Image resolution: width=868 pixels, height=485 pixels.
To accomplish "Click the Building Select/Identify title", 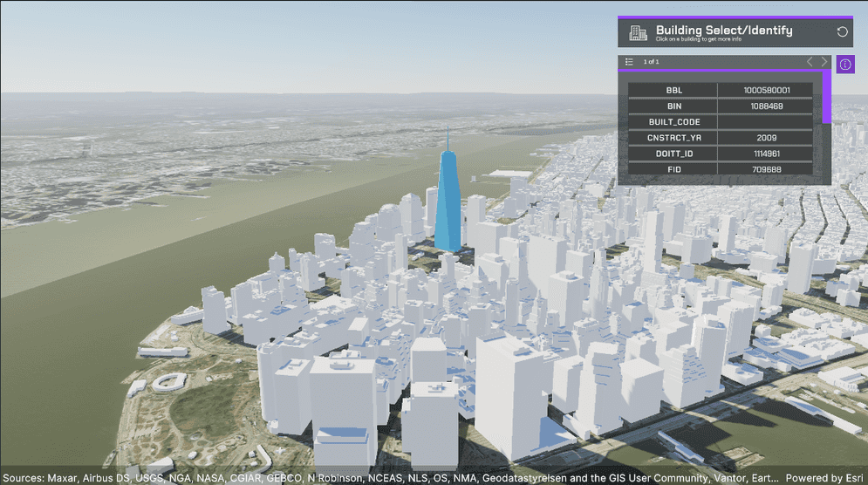I will (x=724, y=31).
